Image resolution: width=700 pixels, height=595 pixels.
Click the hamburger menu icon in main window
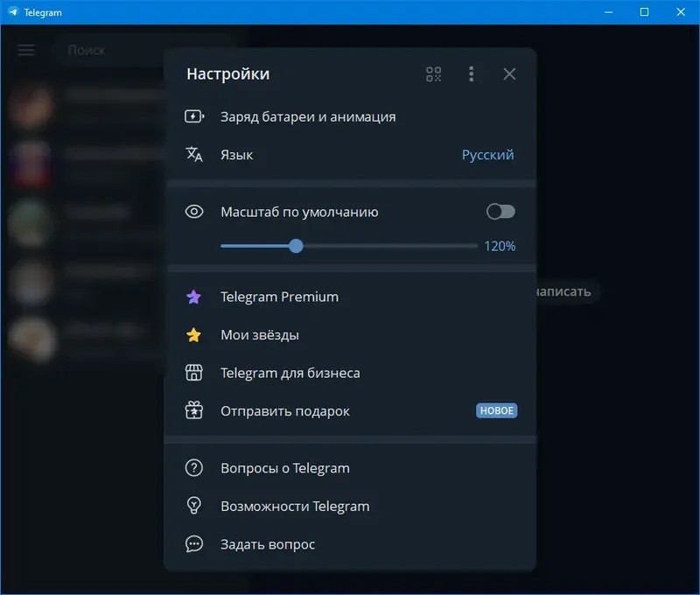pyautogui.click(x=26, y=50)
